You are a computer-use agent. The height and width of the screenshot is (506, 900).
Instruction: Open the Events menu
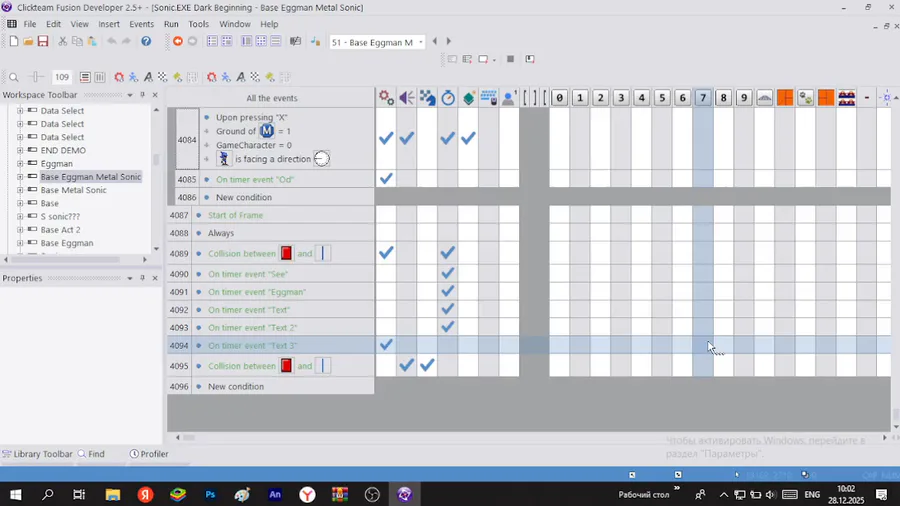141,24
